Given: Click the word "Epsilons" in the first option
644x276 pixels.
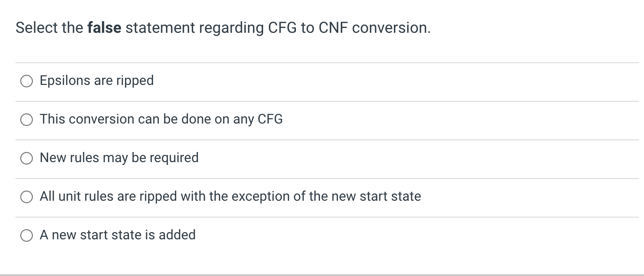Looking at the screenshot, I should coord(65,80).
